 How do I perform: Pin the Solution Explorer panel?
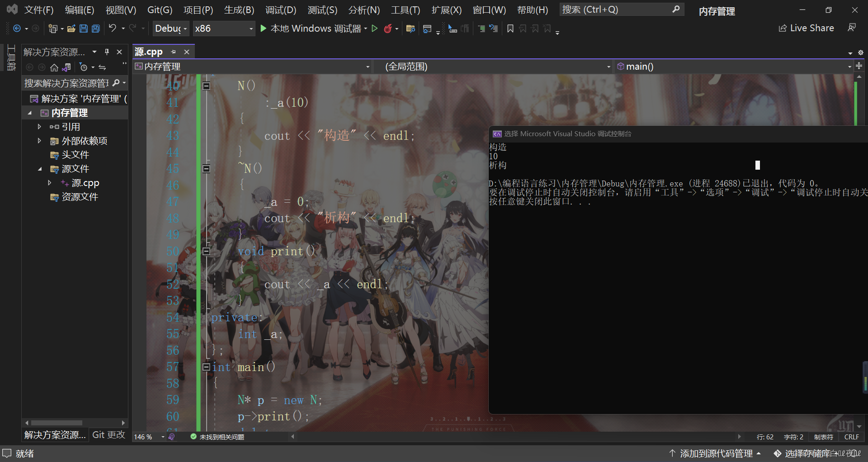107,52
